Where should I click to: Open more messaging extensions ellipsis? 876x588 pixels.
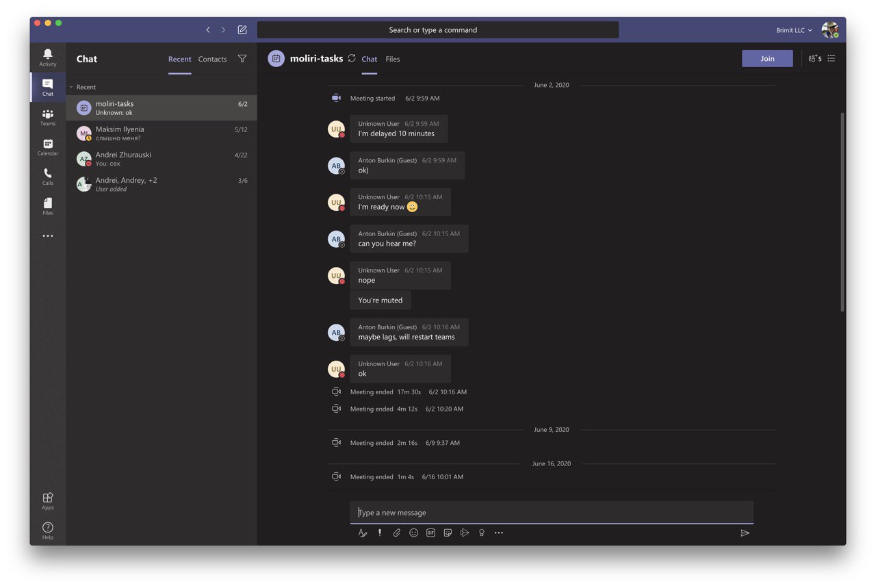499,533
